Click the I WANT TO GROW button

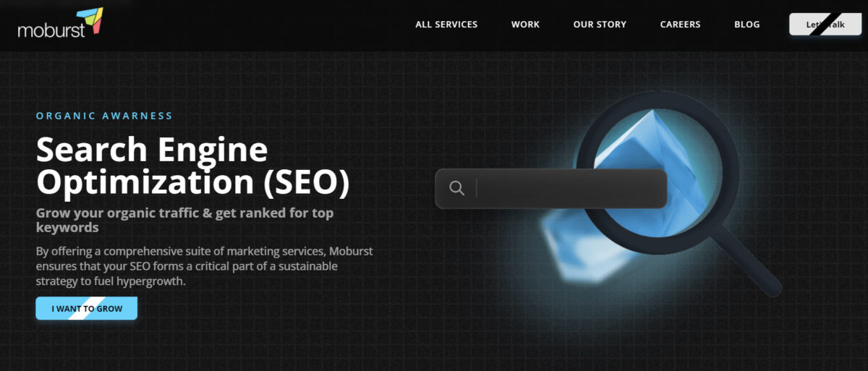point(87,309)
